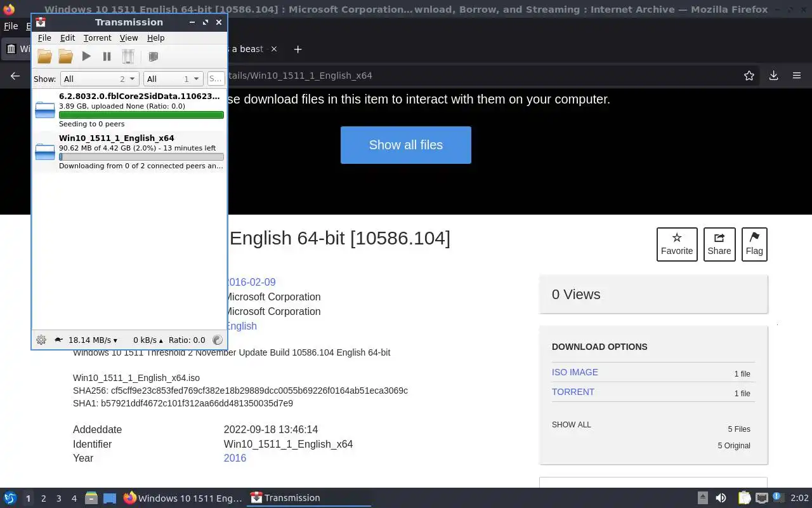Click the show desktop icon in the taskbar
812x508 pixels.
[x=109, y=498]
